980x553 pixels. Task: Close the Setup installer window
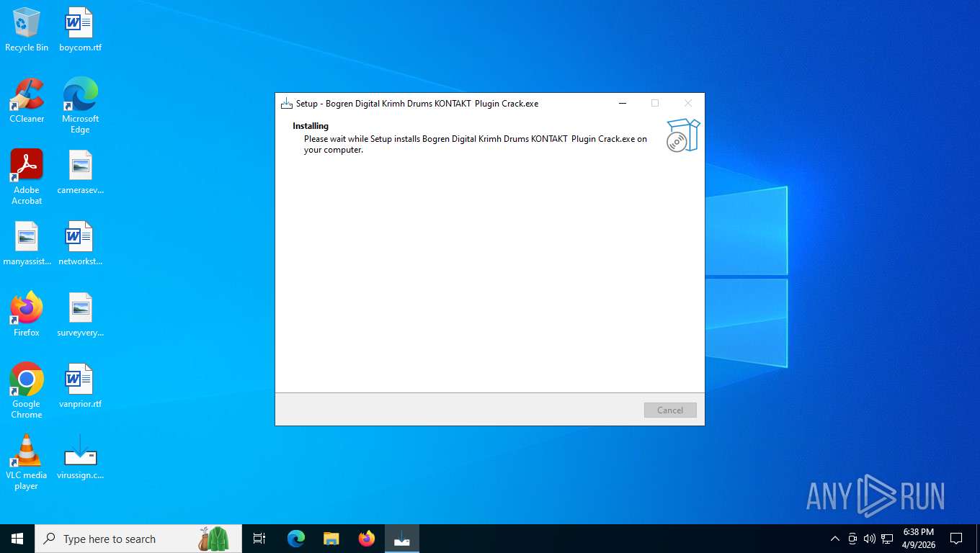tap(688, 103)
